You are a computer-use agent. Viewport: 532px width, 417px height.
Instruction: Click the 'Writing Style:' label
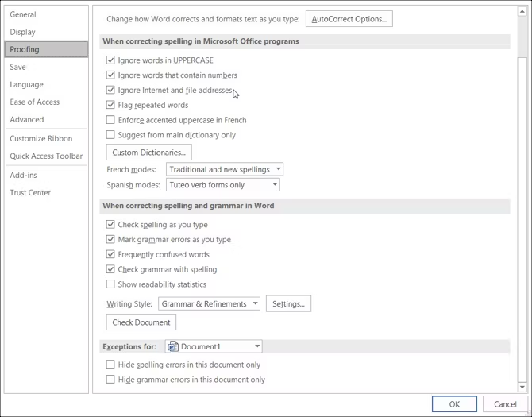point(129,303)
